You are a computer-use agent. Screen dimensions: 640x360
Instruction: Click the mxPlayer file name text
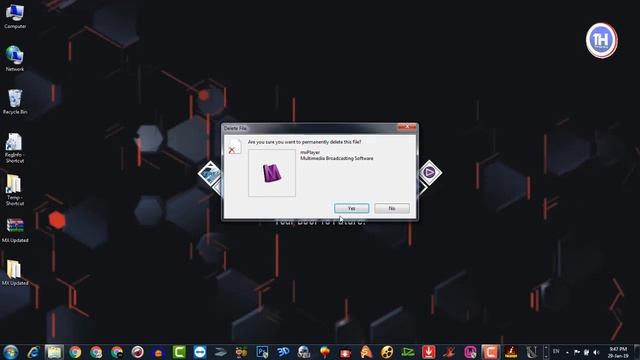tap(310, 152)
